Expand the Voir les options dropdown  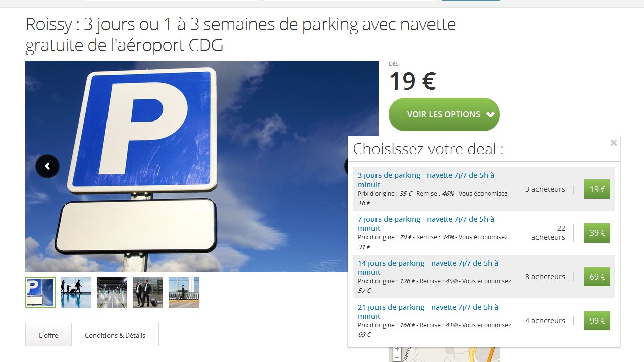click(444, 114)
